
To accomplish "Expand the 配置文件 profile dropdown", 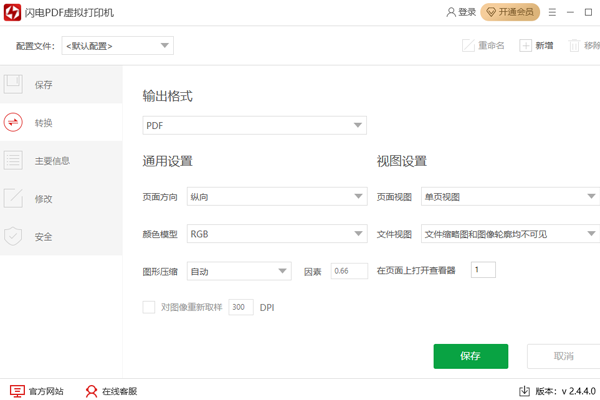I will tap(118, 46).
